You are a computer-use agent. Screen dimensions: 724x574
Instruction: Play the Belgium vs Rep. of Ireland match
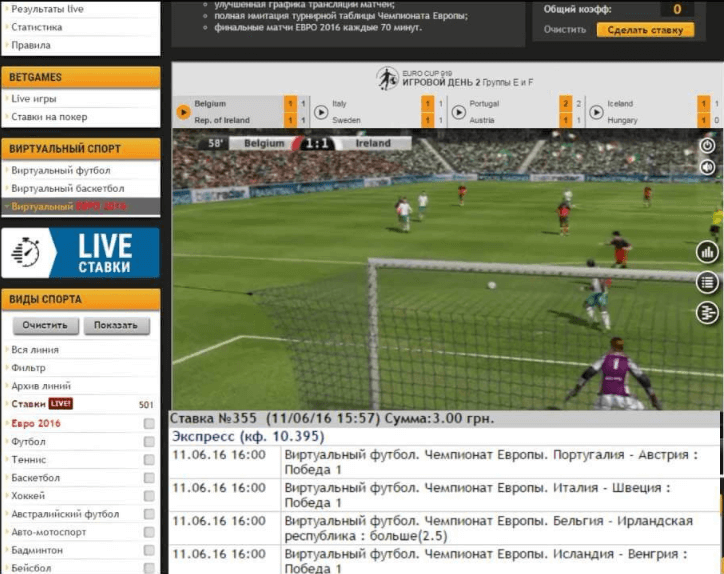click(x=184, y=112)
